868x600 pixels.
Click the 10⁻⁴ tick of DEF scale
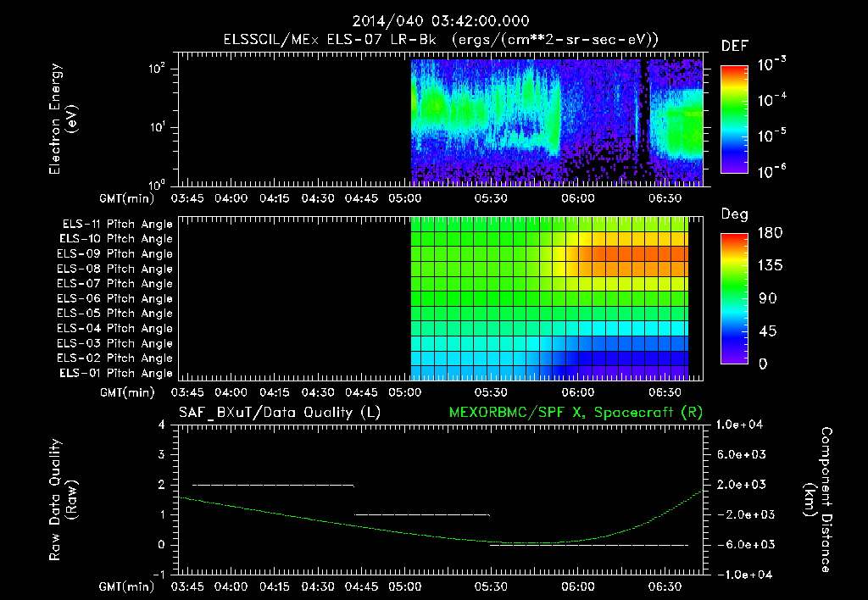pyautogui.click(x=771, y=99)
